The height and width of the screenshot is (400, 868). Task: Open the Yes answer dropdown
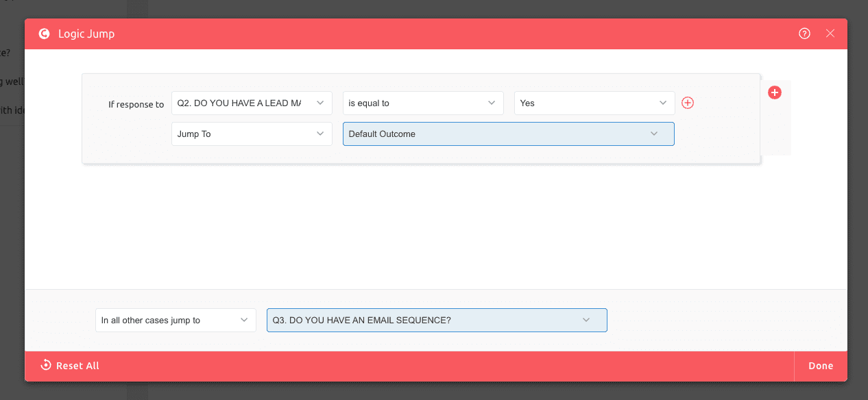594,103
